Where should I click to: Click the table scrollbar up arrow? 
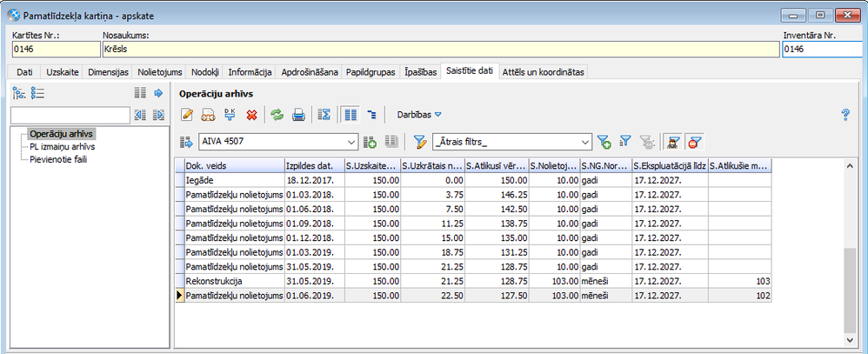coord(851,165)
